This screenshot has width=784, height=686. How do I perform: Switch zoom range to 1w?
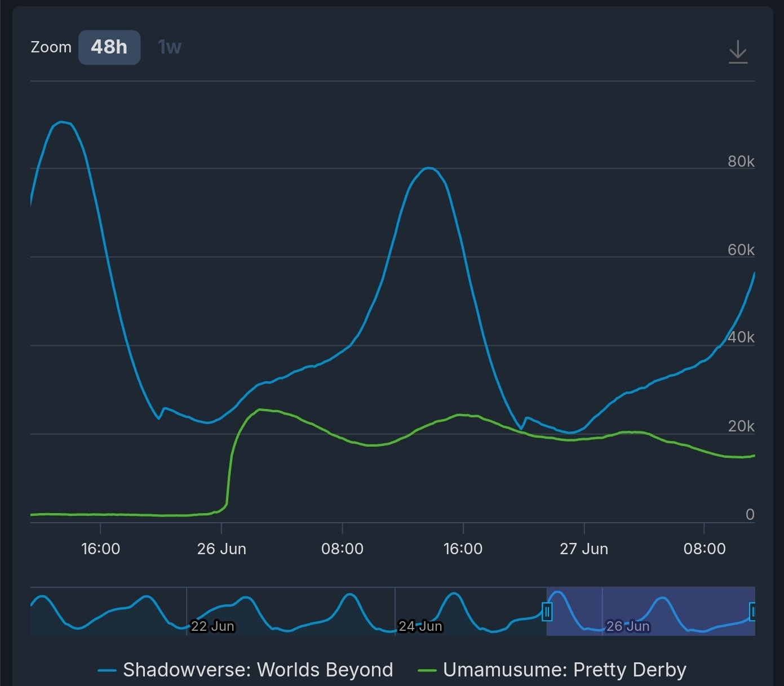tap(169, 47)
